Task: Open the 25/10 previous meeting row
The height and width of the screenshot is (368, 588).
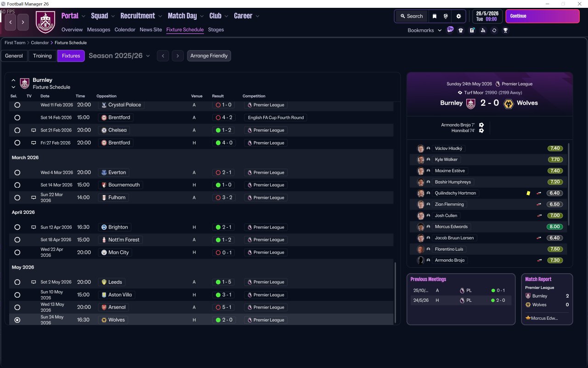Action: pos(461,291)
